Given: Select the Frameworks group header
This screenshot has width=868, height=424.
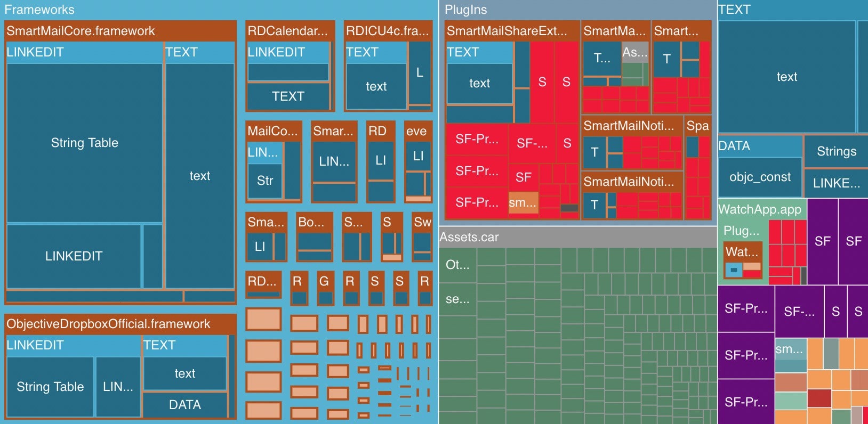Looking at the screenshot, I should (39, 10).
